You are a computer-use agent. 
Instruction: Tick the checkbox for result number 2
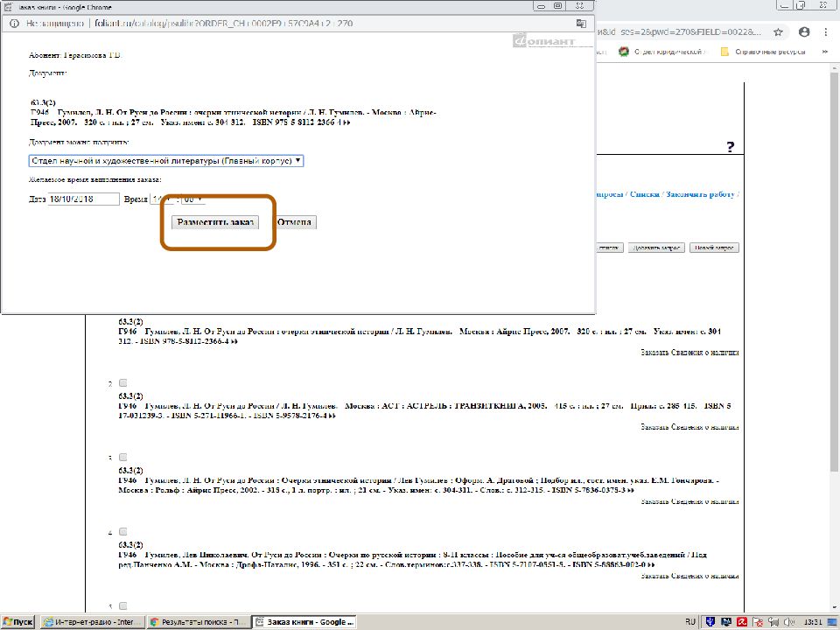[x=122, y=383]
